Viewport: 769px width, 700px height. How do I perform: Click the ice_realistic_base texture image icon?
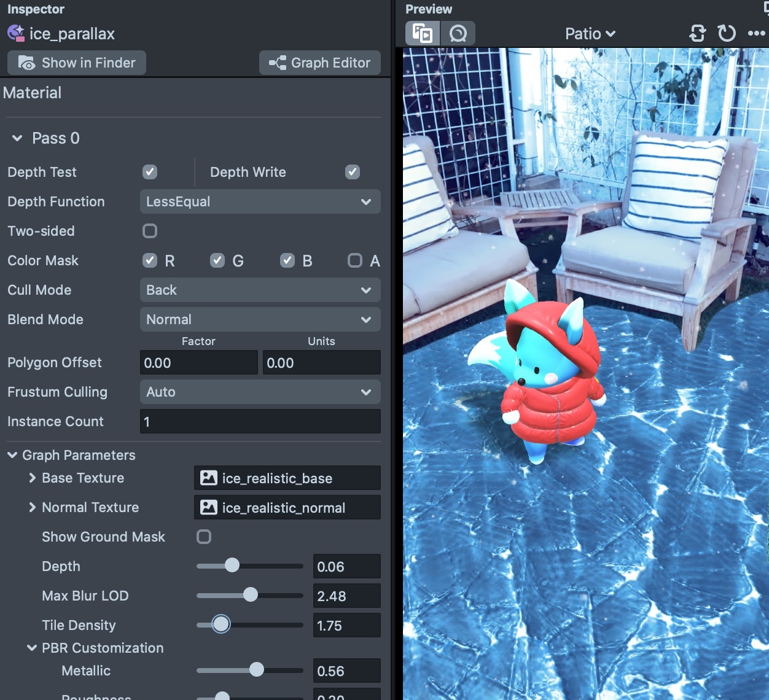pos(209,478)
